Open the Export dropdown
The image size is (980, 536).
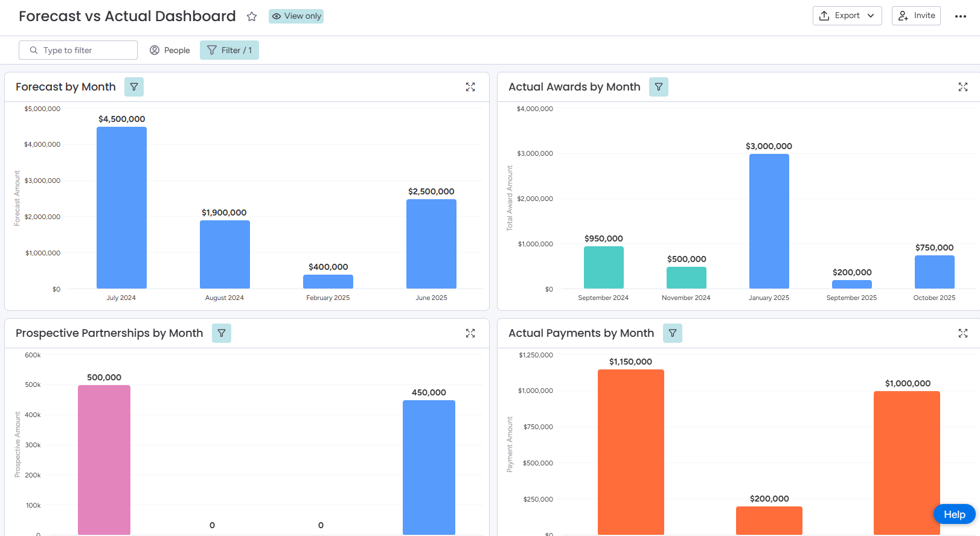847,16
